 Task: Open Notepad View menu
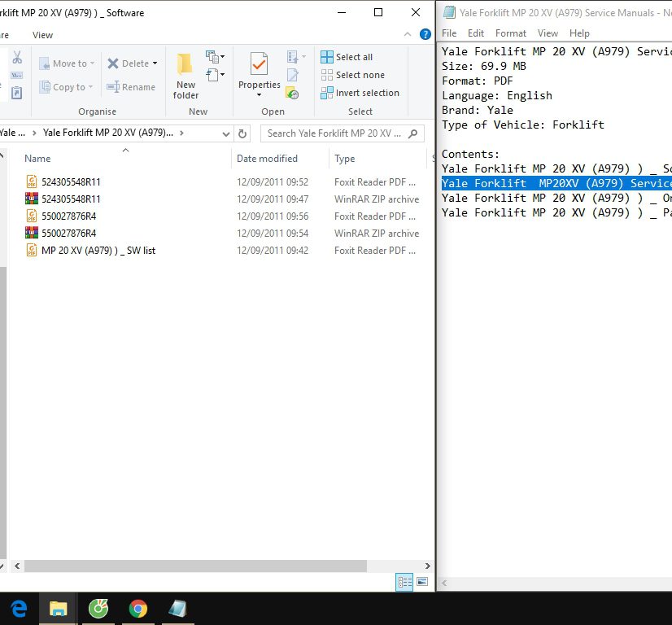pyautogui.click(x=548, y=33)
